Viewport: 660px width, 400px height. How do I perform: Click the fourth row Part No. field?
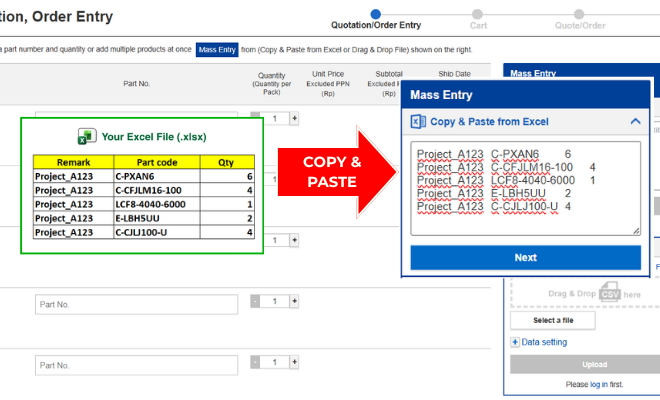[136, 304]
